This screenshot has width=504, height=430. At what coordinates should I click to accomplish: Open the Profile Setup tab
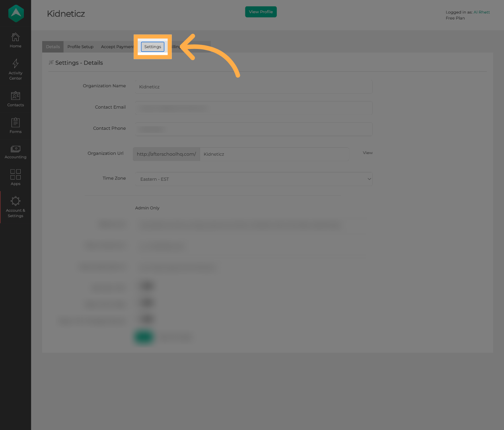tap(80, 47)
